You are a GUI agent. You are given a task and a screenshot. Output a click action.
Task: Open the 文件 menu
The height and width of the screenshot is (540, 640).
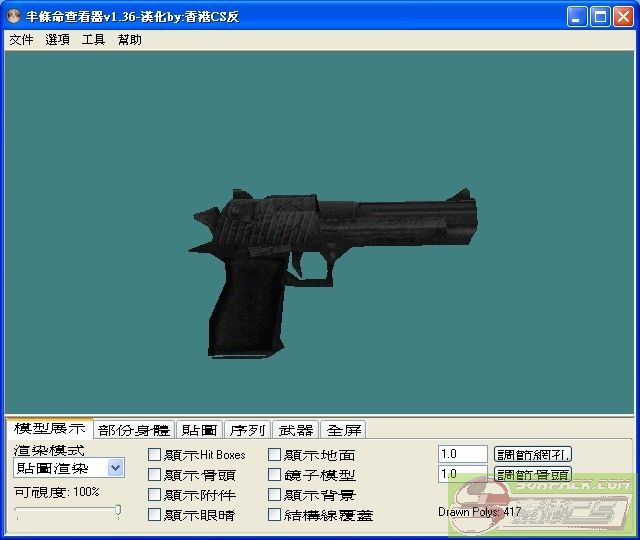(21, 40)
